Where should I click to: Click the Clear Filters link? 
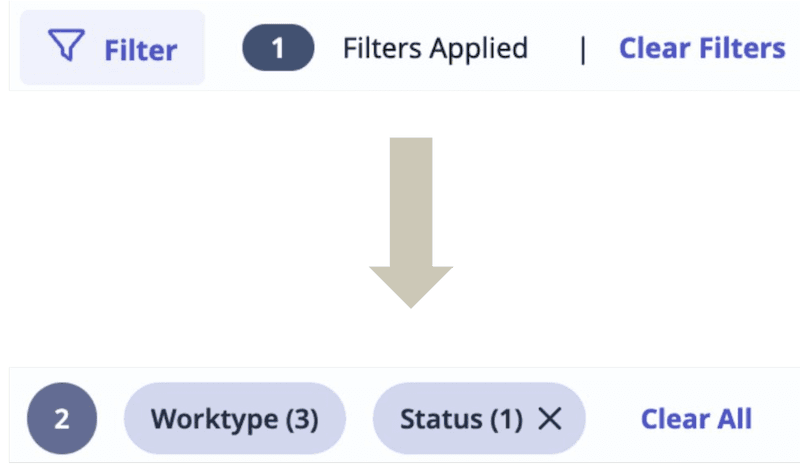[702, 48]
